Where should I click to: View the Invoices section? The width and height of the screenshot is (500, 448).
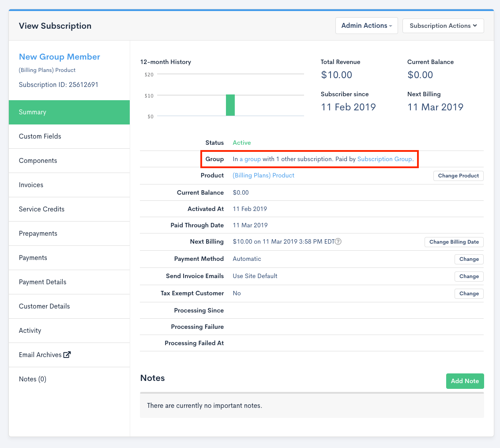tap(31, 185)
